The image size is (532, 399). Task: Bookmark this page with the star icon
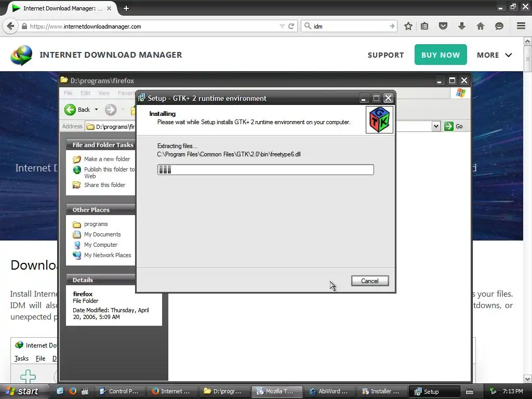[408, 26]
